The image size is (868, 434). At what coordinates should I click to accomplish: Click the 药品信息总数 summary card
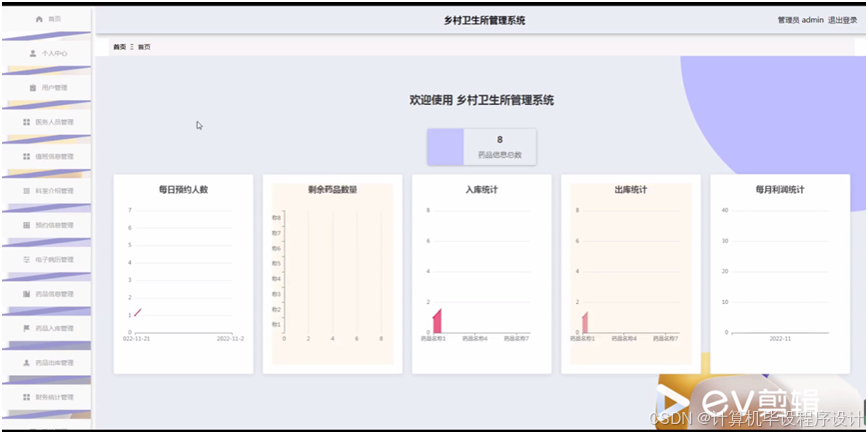[x=481, y=147]
